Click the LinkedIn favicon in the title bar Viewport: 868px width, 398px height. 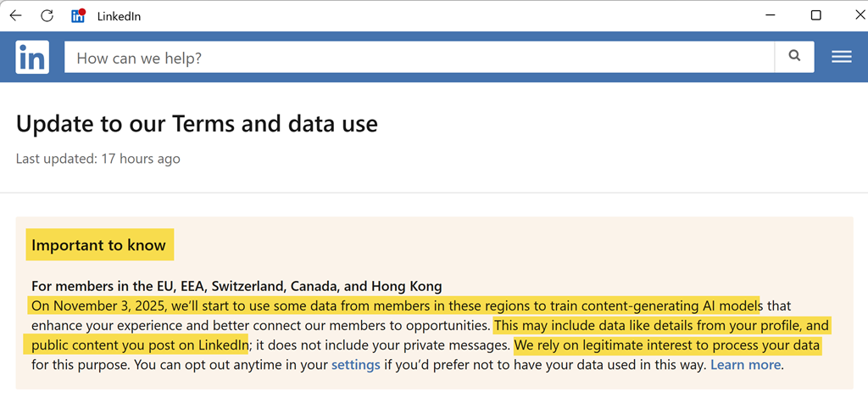[78, 15]
